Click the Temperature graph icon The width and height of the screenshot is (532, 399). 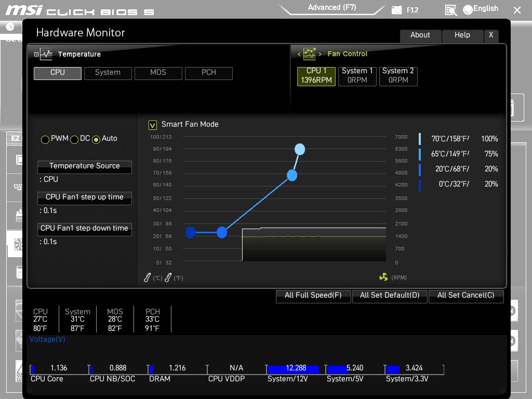(x=46, y=54)
